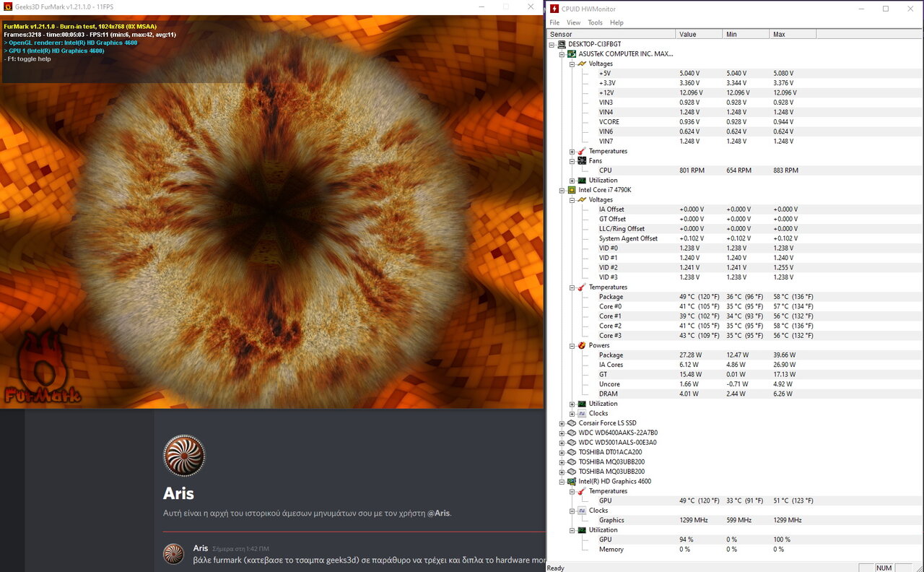The width and height of the screenshot is (924, 572).
Task: Click the Min column header
Action: point(746,34)
